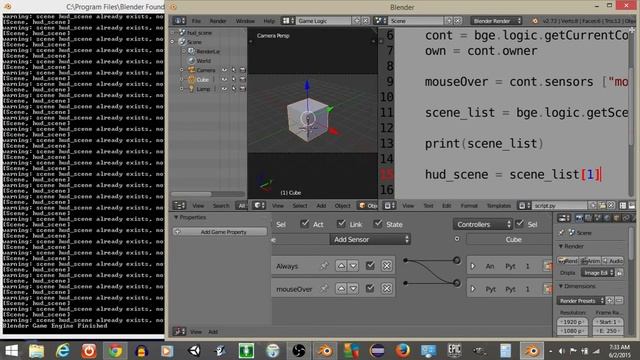
Task: Add a new render preset with plus
Action: point(610,301)
